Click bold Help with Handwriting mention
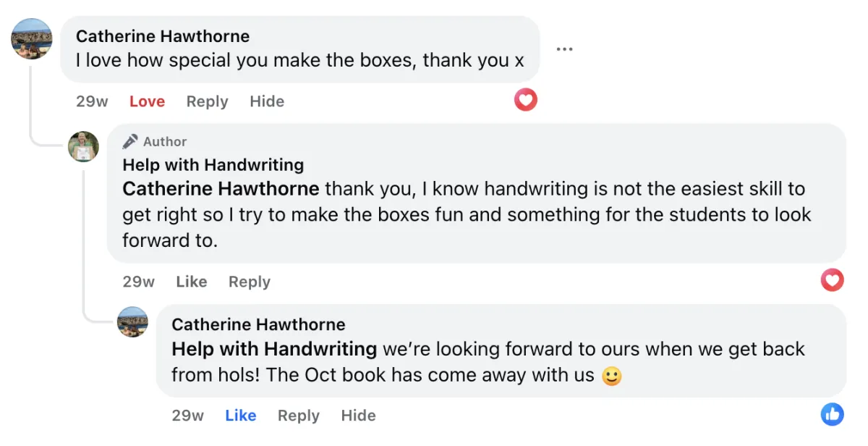 click(274, 349)
